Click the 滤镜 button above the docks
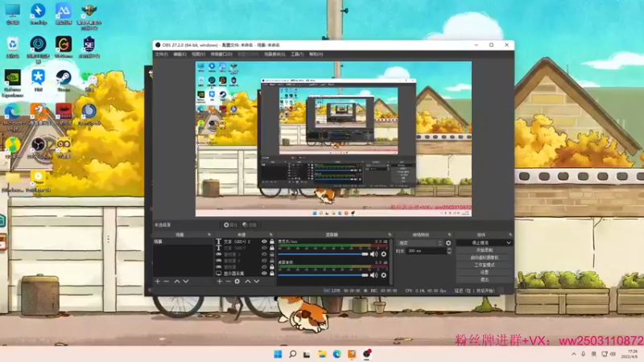 coord(250,225)
